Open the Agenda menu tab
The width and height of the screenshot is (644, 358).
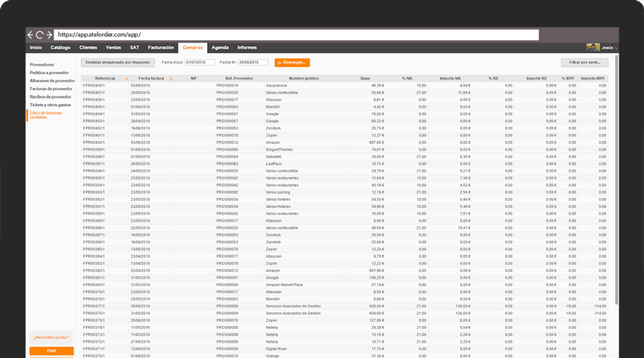220,47
